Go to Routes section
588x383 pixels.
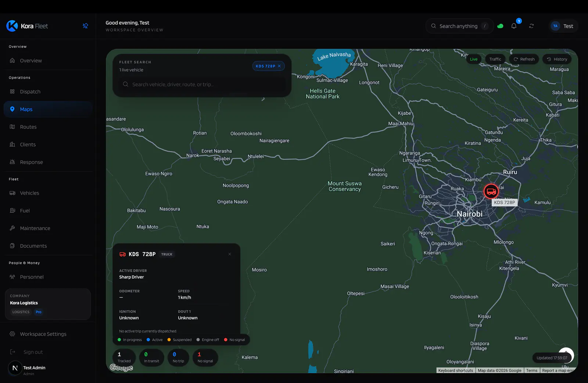click(x=48, y=127)
